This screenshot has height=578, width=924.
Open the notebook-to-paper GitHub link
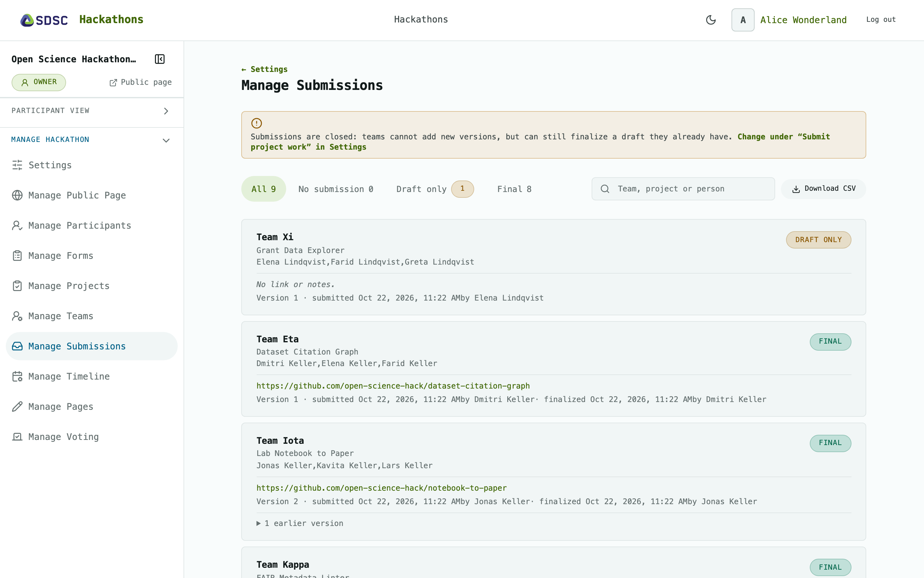coord(381,488)
